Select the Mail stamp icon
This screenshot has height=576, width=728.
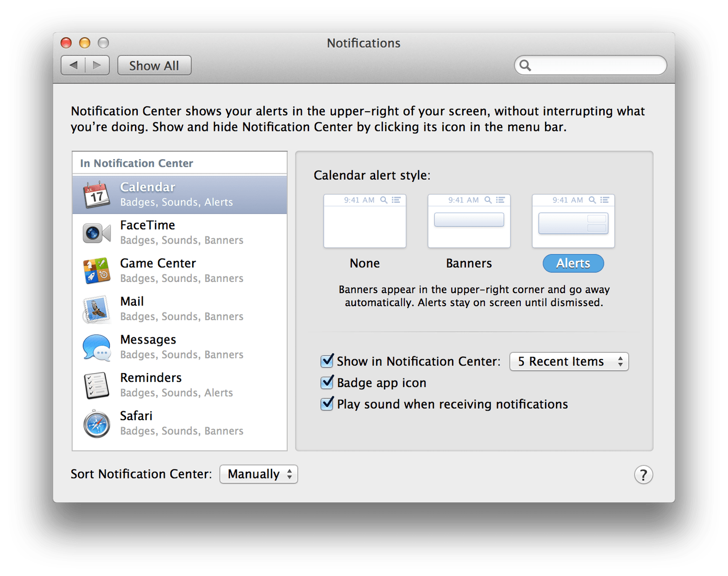pos(97,309)
